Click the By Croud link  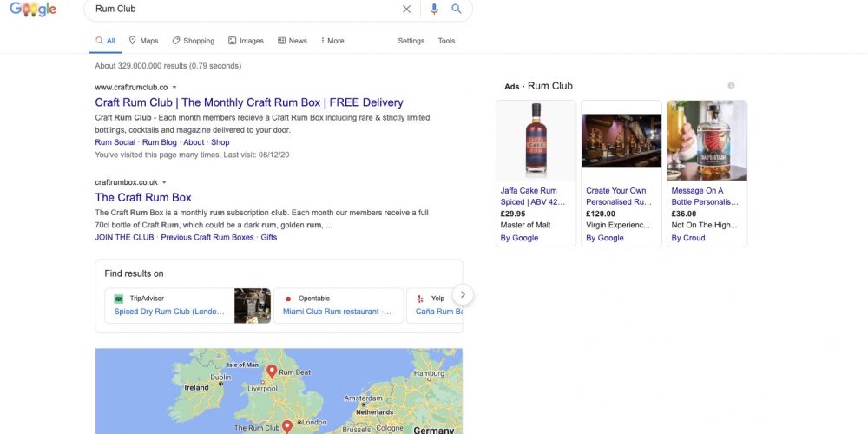click(x=688, y=238)
